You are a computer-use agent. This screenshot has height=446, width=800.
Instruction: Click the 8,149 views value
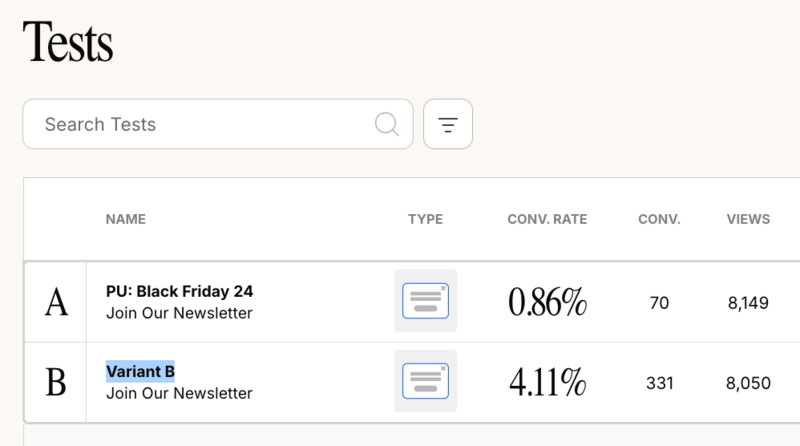748,303
